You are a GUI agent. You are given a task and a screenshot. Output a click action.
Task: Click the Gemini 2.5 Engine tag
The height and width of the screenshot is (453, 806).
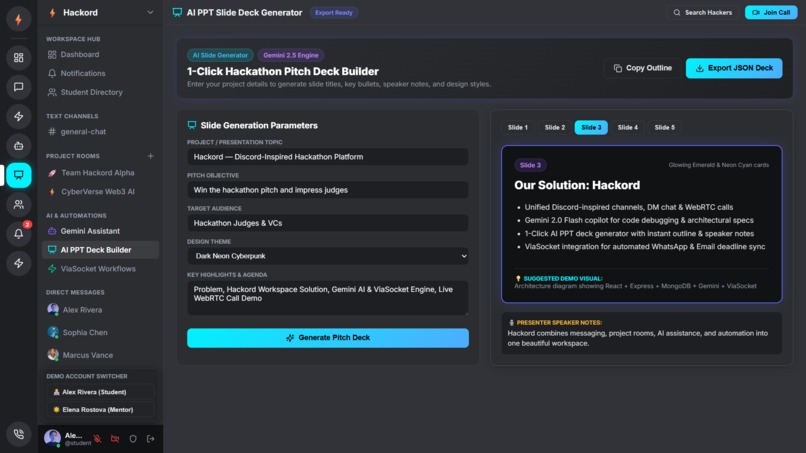click(290, 55)
